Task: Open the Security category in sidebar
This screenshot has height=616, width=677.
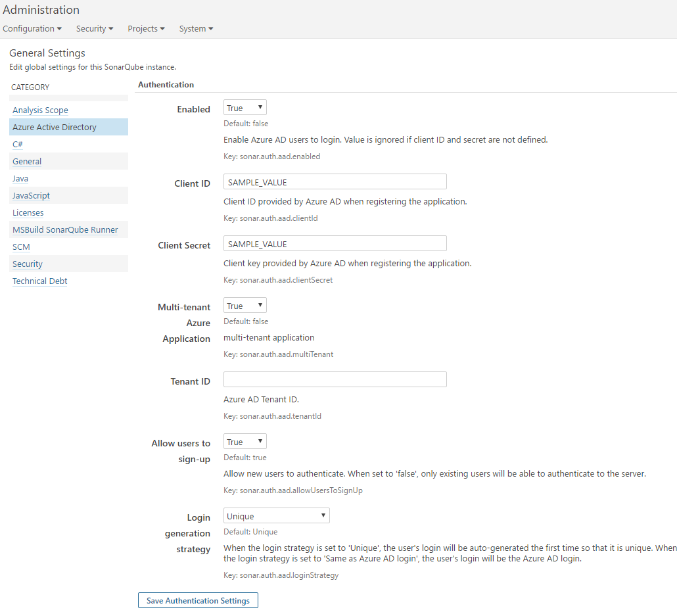Action: click(x=28, y=264)
